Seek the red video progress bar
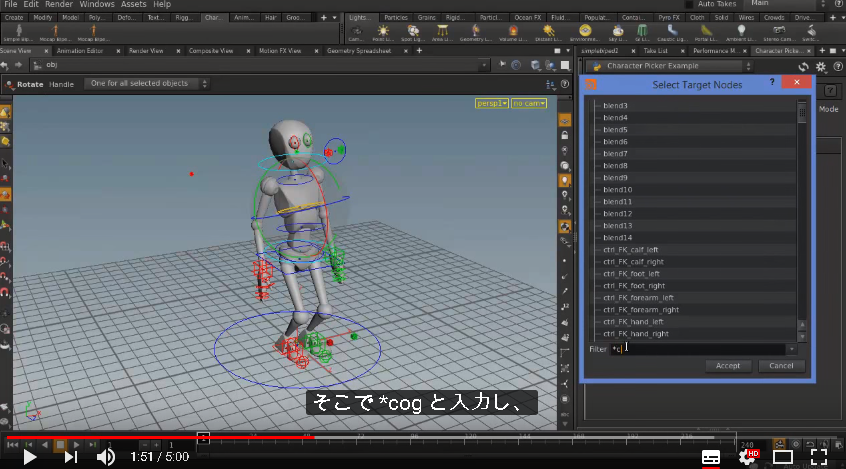Viewport: 846px width, 469px height. (x=161, y=437)
